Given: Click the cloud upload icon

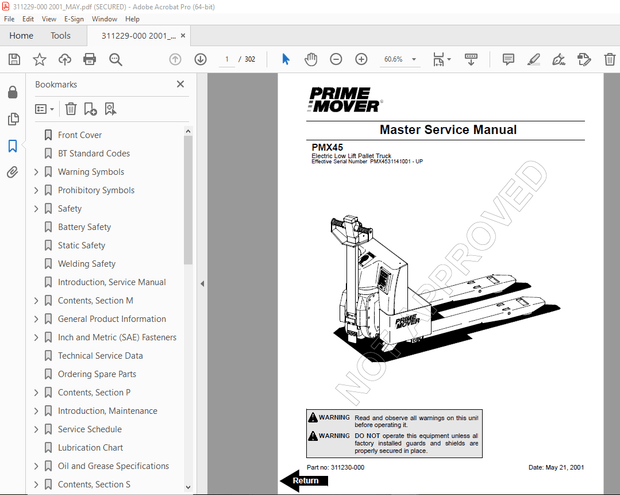Looking at the screenshot, I should click(x=65, y=59).
